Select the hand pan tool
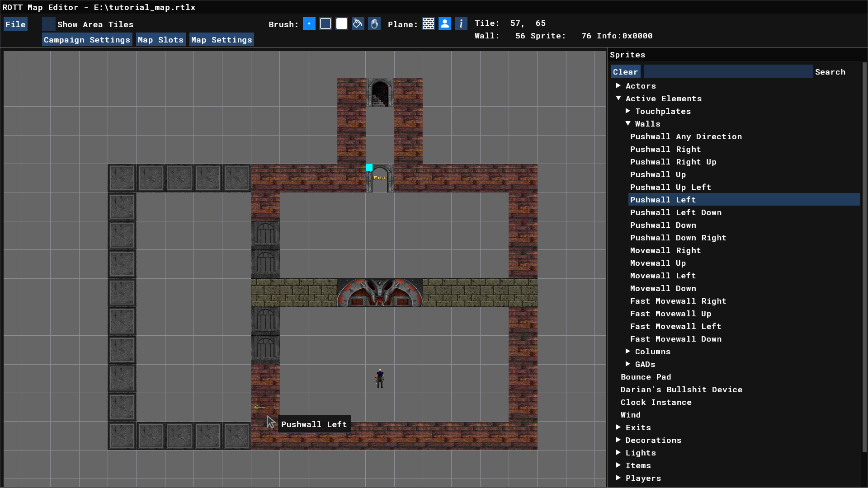 (x=374, y=24)
